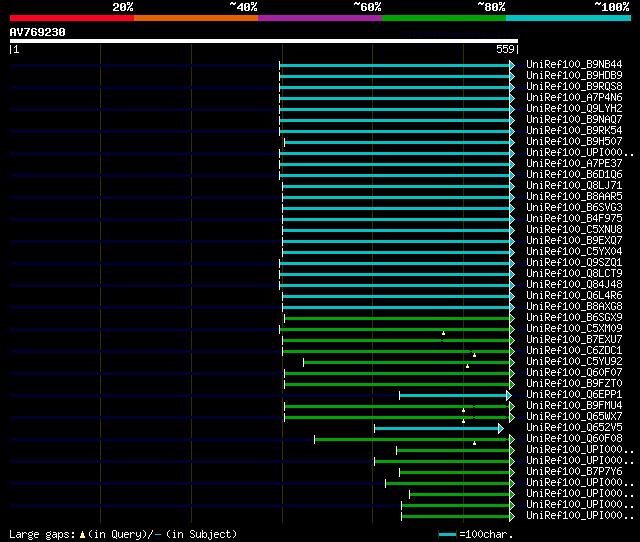Click the yellow gap marker under Q60F08 bar

474,443
